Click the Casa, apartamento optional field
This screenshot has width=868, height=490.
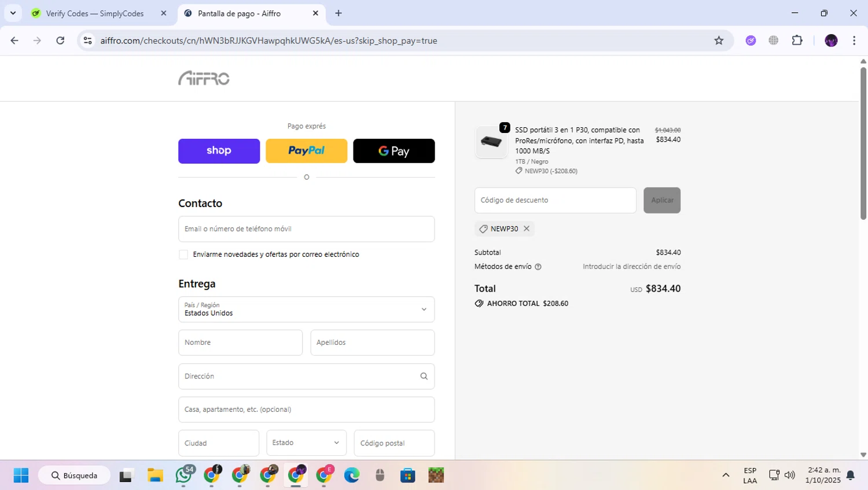click(306, 410)
